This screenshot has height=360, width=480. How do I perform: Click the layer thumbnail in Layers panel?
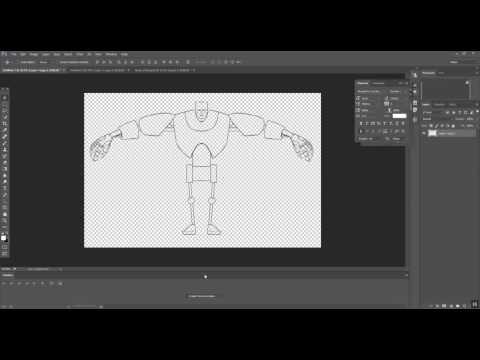coord(432,133)
